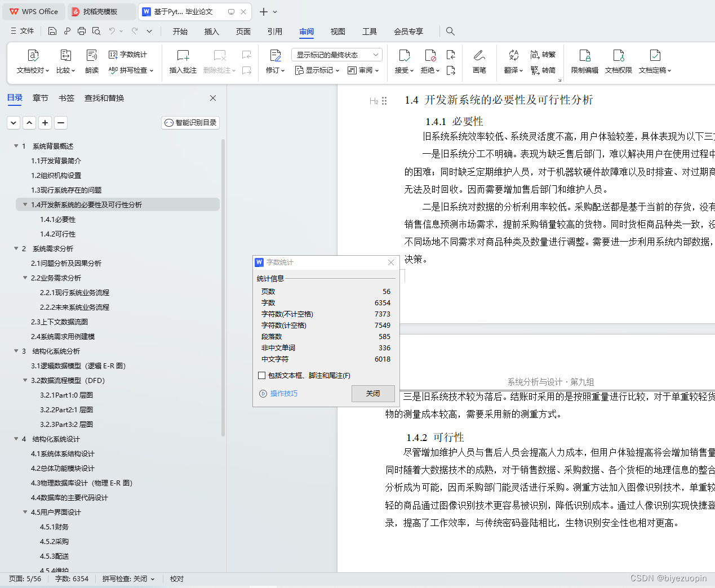
Task: Click the 页面: 5/56 page indicator
Action: pos(25,578)
